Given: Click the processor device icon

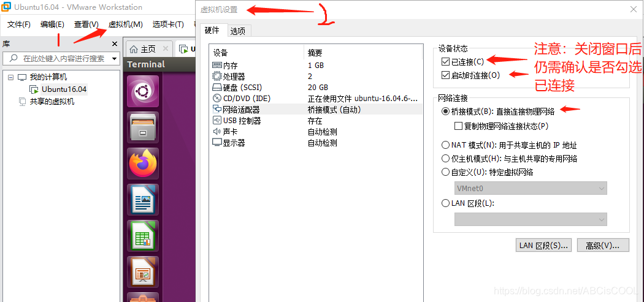Looking at the screenshot, I should pos(217,77).
